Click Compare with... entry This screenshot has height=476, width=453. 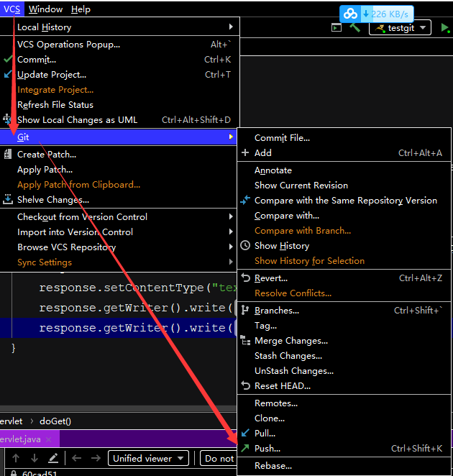[x=344, y=216]
